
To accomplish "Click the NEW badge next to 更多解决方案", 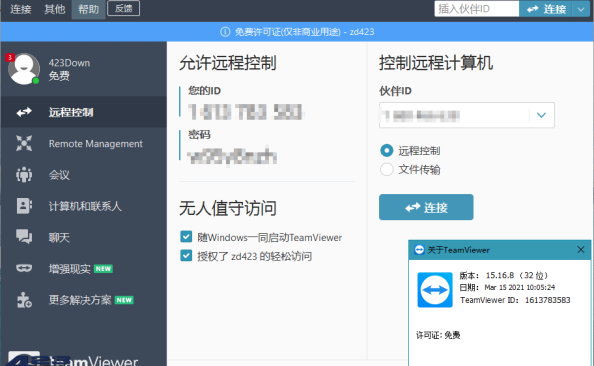I will point(124,300).
